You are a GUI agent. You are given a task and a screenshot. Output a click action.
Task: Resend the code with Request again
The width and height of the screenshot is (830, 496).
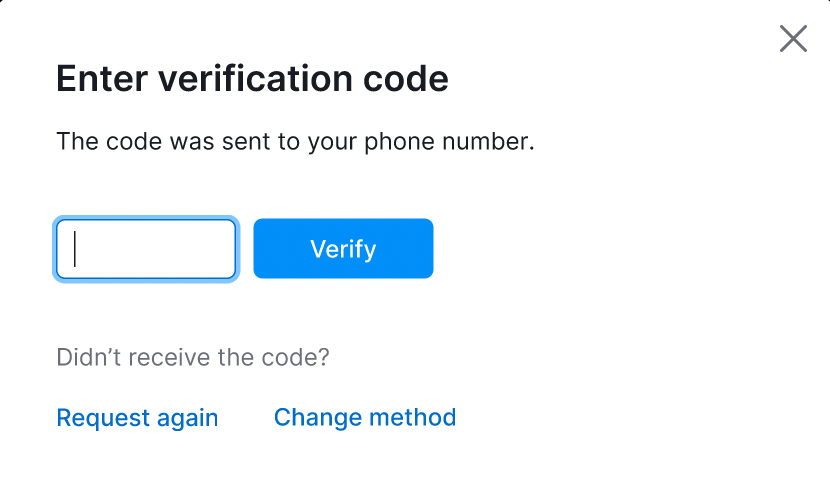[x=137, y=417]
